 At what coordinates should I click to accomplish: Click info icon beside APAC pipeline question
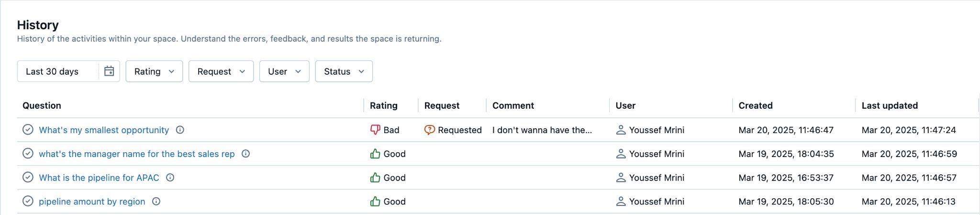tap(170, 178)
